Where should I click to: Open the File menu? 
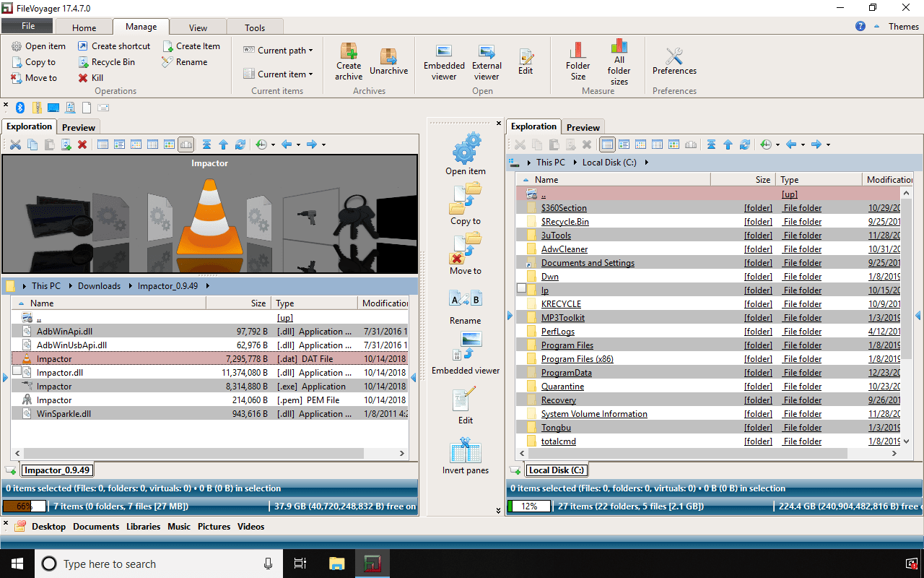pyautogui.click(x=27, y=25)
